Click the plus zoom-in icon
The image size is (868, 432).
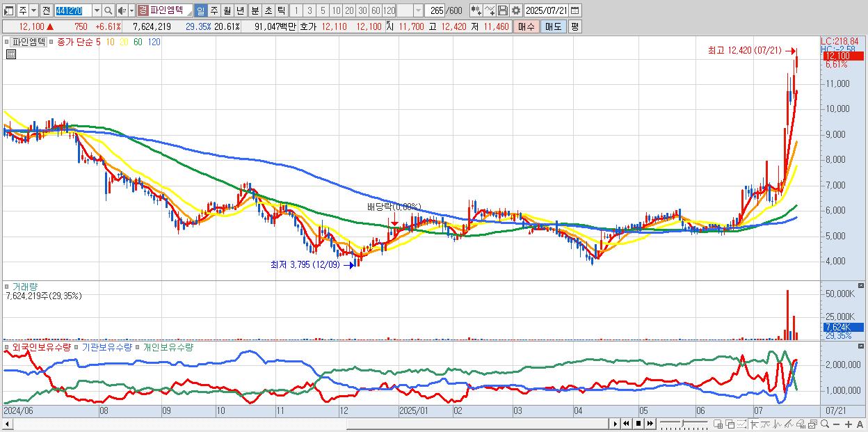[849, 424]
